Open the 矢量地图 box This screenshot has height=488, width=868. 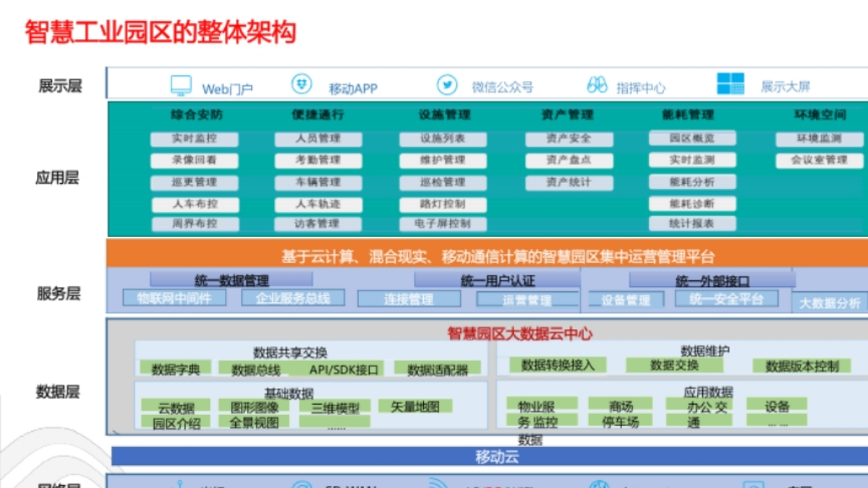tap(415, 406)
